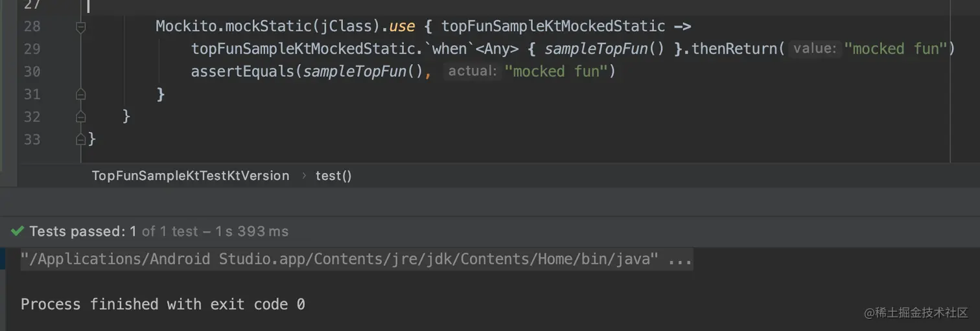Click line number 29 in the gutter

tap(31, 49)
